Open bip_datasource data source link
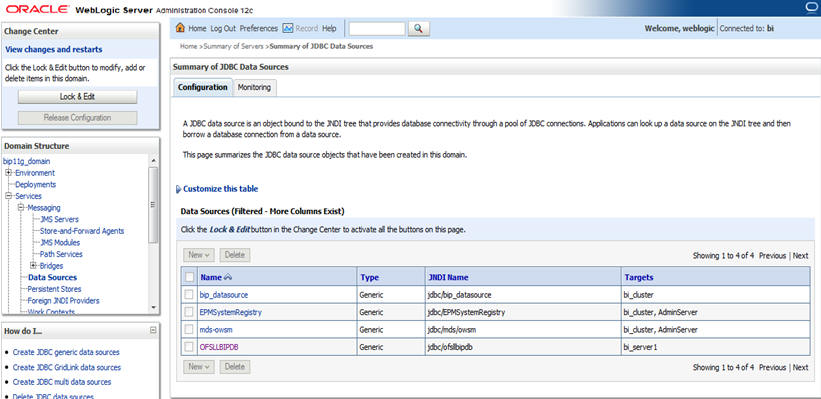This screenshot has width=821, height=399. tap(224, 295)
